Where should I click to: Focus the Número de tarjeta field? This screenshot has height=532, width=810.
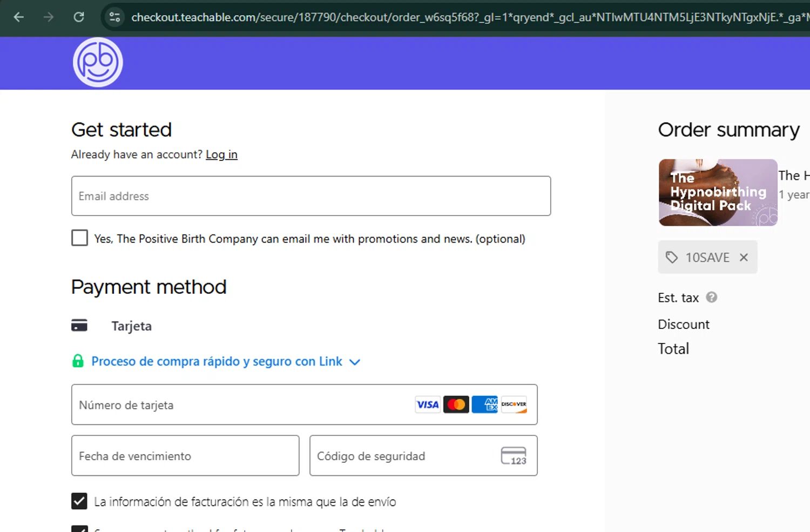(305, 405)
